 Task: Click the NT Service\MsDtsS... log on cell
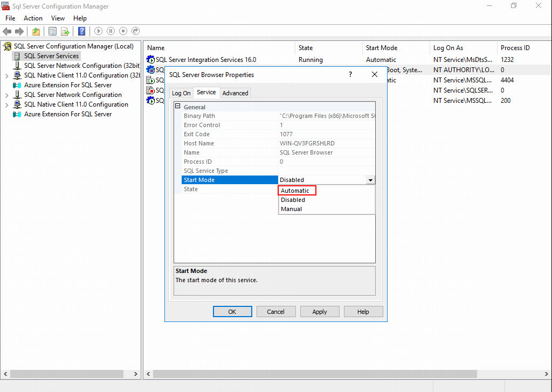tap(463, 60)
